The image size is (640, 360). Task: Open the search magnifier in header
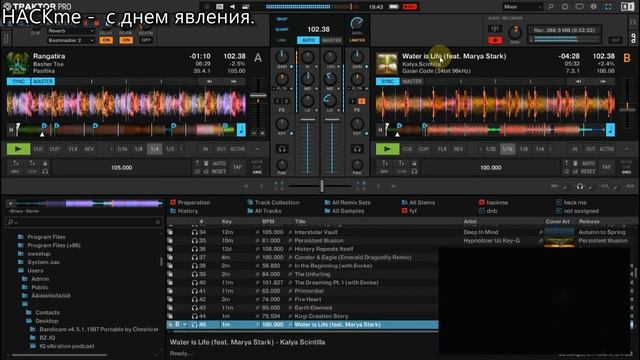coord(551,7)
